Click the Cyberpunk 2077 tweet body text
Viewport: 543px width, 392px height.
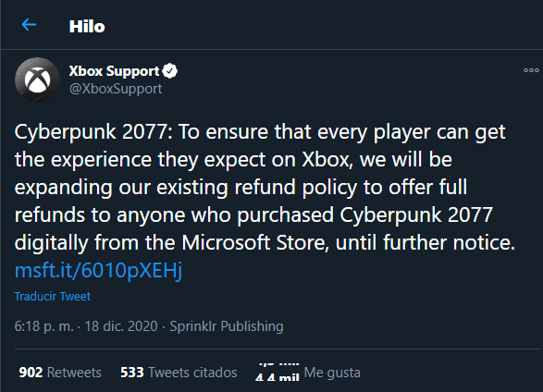(265, 187)
